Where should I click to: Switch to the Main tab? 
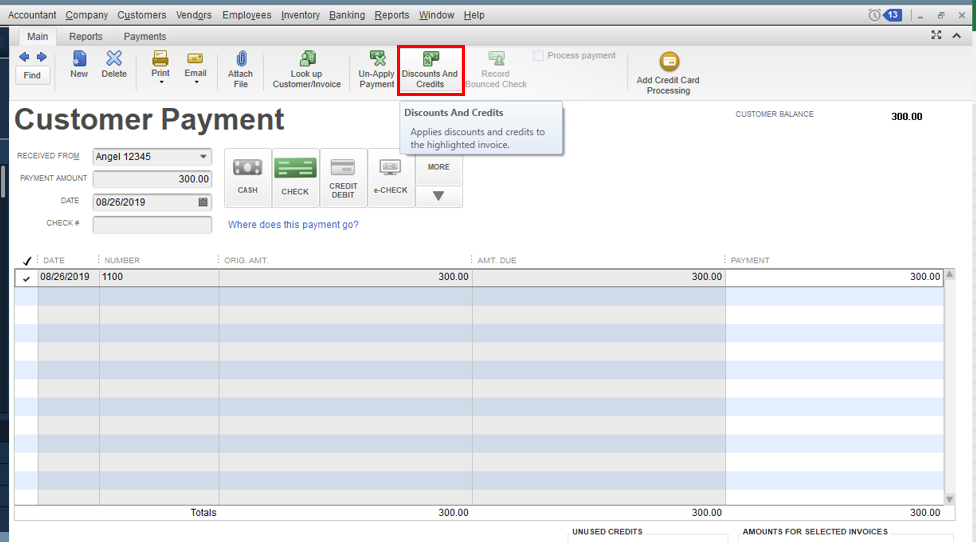(x=37, y=37)
